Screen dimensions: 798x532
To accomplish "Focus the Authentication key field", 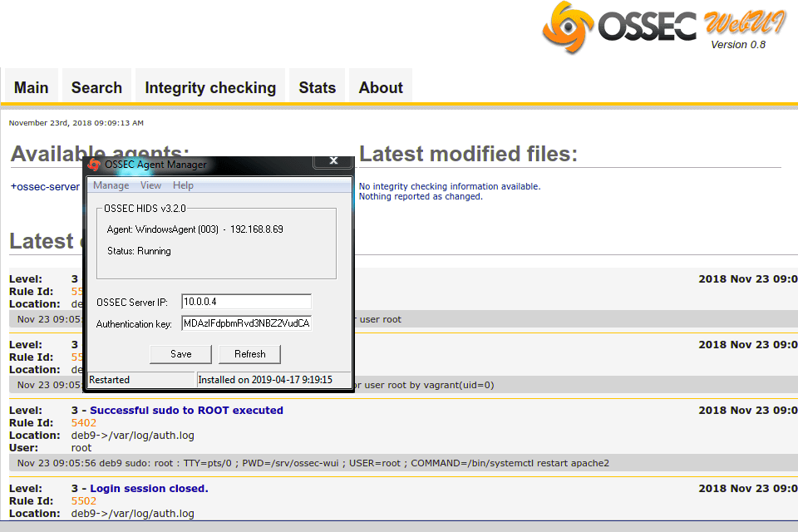I will pos(246,323).
